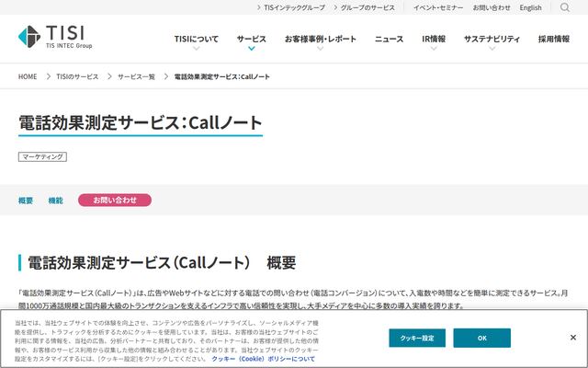Open TISインテックグループ link
Viewport: 588px width, 368px height.
point(291,7)
